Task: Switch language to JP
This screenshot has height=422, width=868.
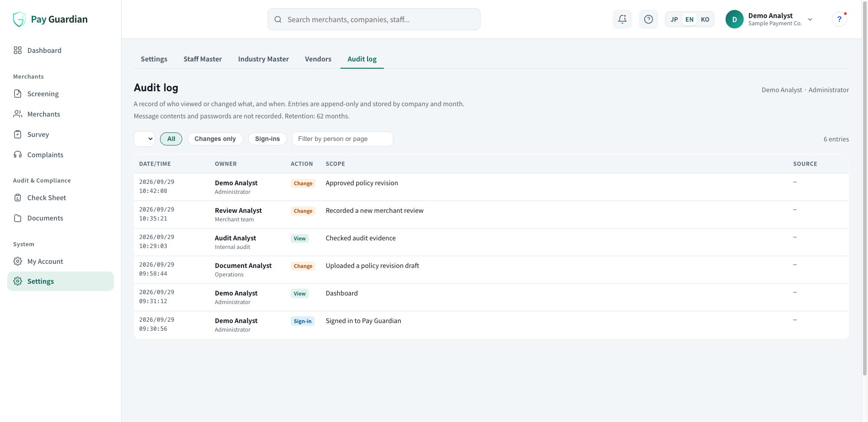Action: click(x=674, y=19)
